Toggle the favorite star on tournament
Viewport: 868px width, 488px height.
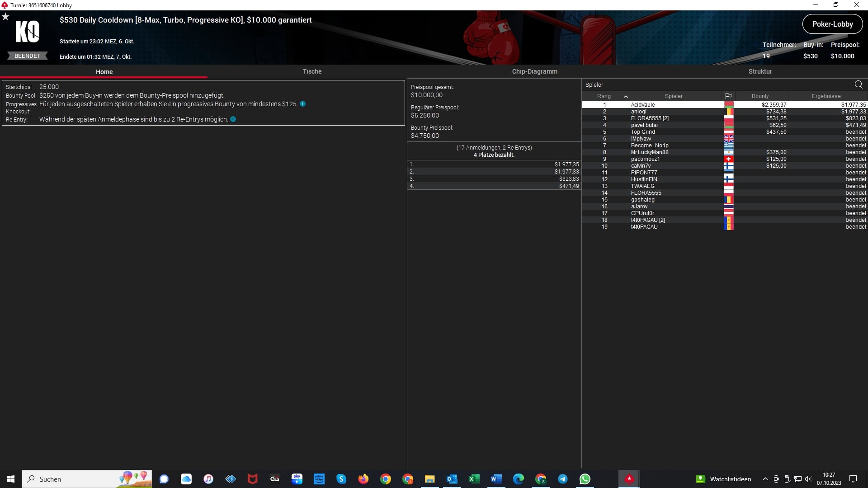(x=5, y=17)
